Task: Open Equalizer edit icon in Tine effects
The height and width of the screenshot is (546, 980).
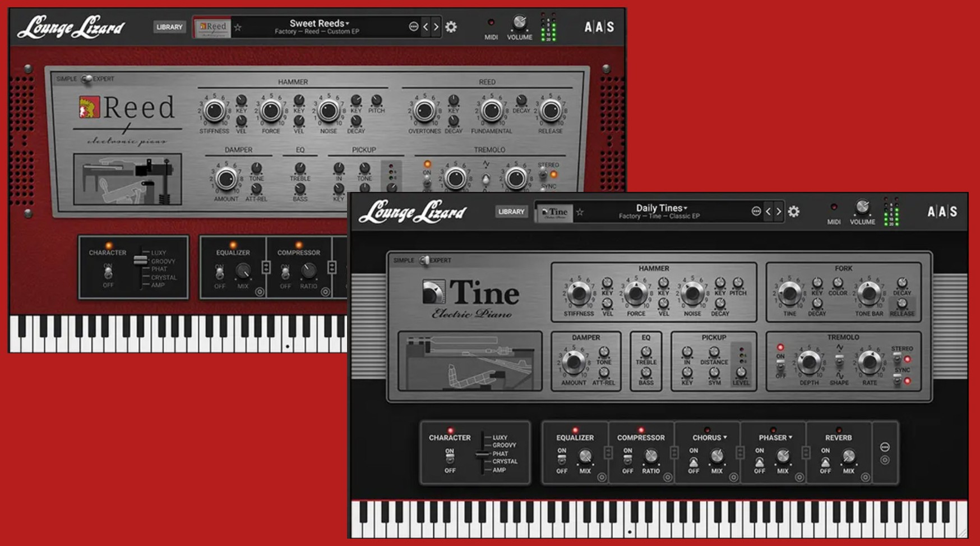Action: point(602,478)
